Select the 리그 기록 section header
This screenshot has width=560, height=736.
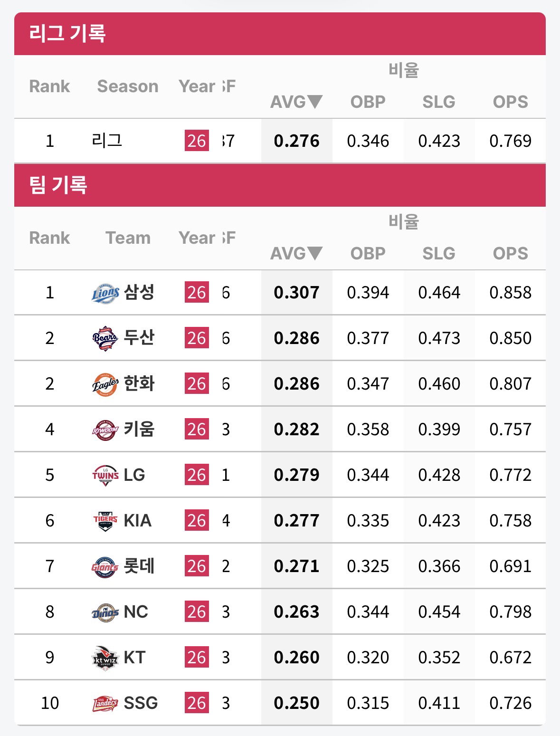tap(67, 33)
